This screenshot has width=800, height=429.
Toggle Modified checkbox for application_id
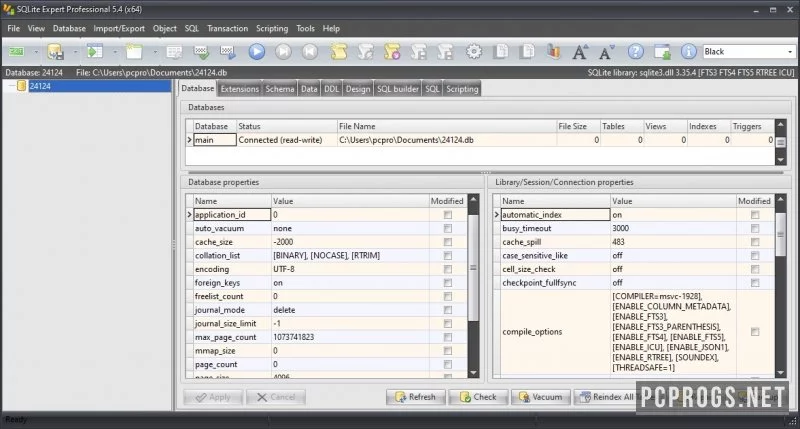tap(447, 215)
